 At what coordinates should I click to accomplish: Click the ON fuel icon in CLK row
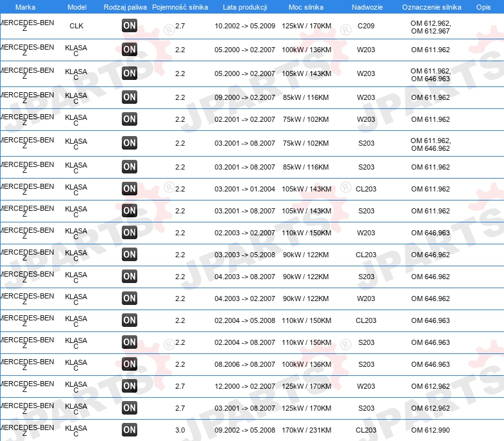click(x=130, y=26)
